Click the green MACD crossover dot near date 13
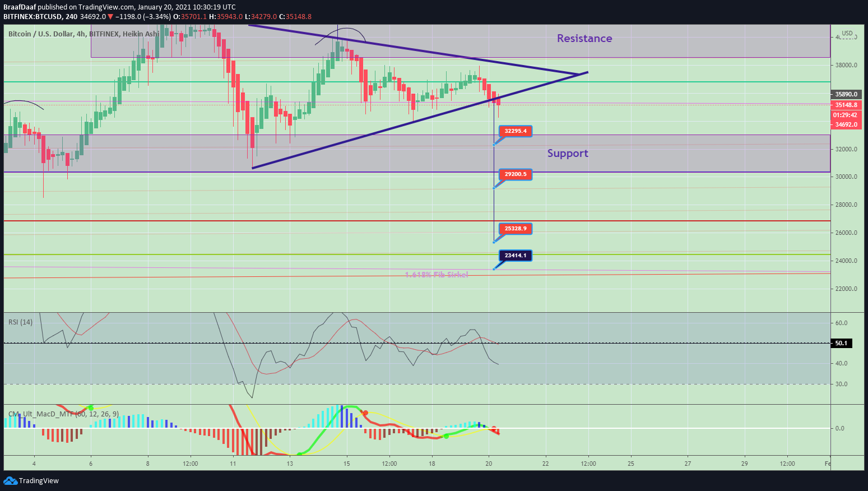The width and height of the screenshot is (868, 491). (x=300, y=455)
